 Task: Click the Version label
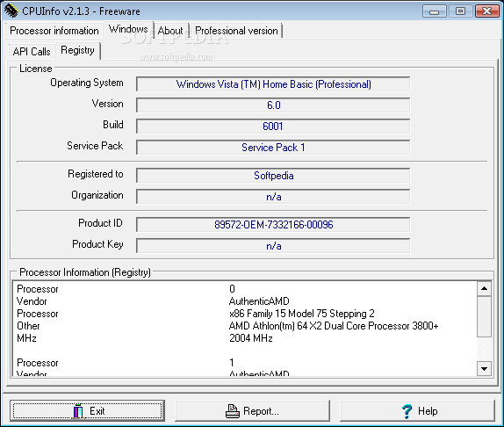108,104
